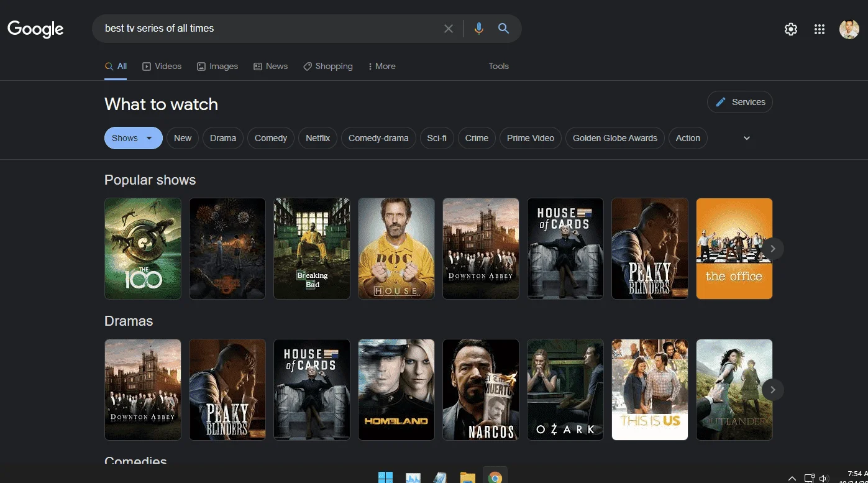Open House of Cards in Popular shows row
Screen dimensions: 868x483
coord(565,249)
